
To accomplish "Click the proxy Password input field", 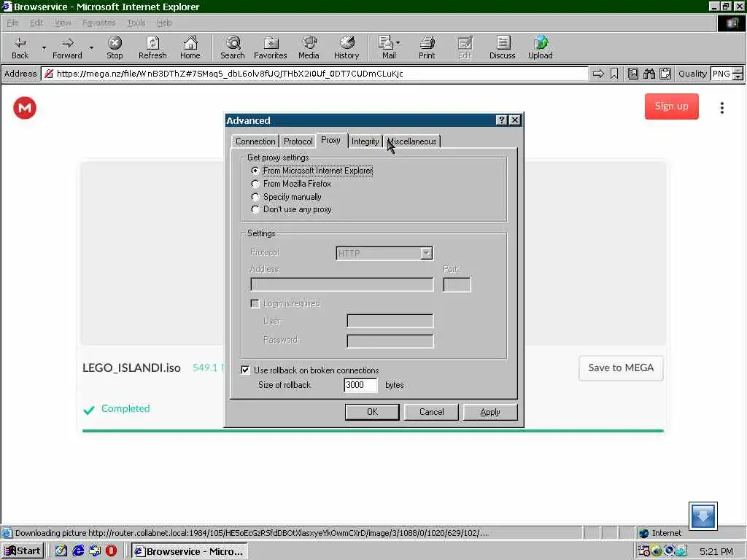I will tap(390, 341).
